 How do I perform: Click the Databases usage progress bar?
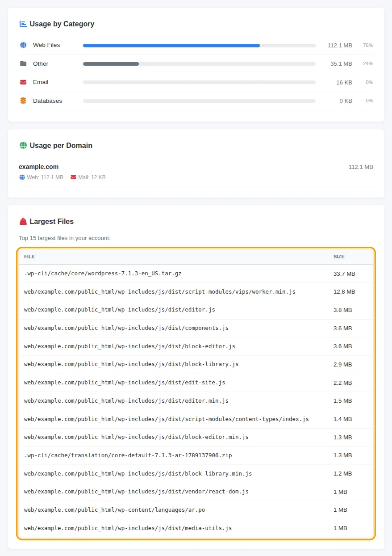pyautogui.click(x=199, y=101)
